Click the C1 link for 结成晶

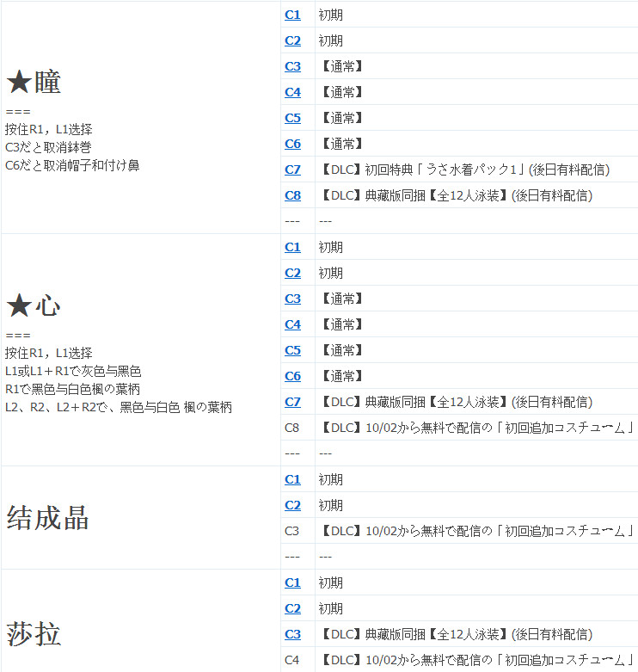point(292,479)
